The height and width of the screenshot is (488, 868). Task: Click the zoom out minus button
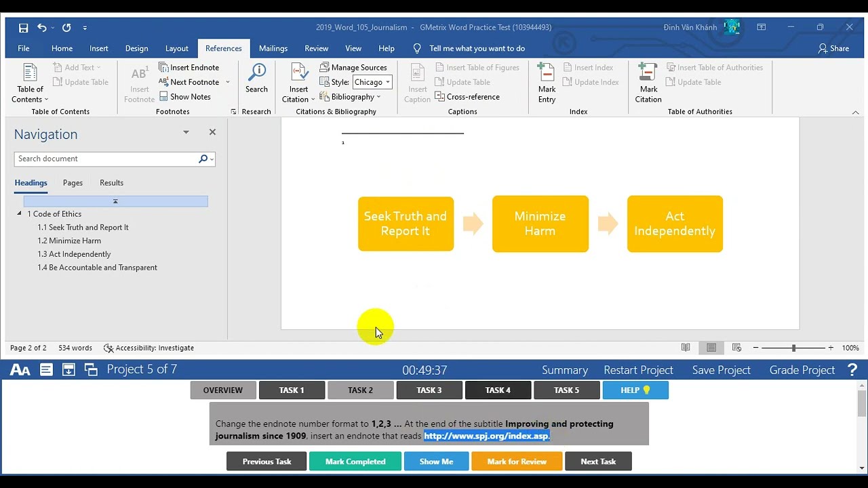(x=755, y=348)
